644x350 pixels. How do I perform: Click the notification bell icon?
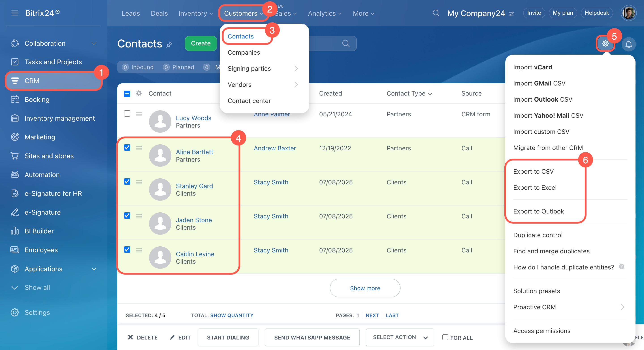(x=629, y=44)
